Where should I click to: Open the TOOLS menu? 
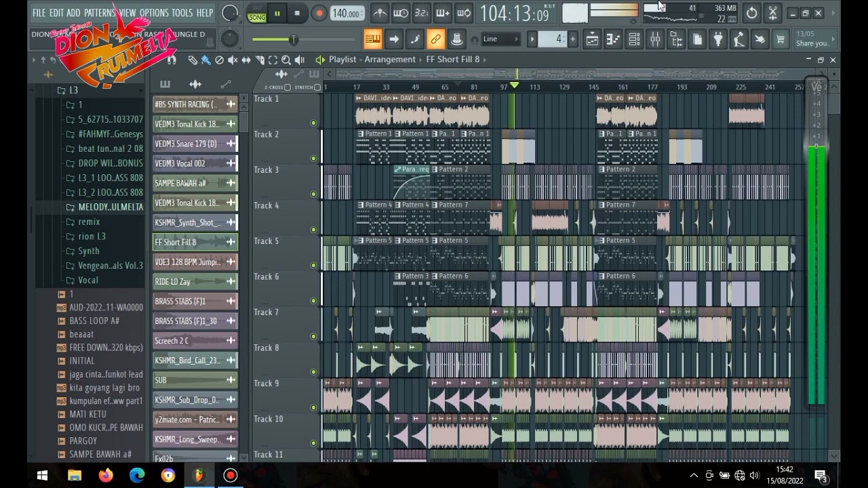(182, 13)
